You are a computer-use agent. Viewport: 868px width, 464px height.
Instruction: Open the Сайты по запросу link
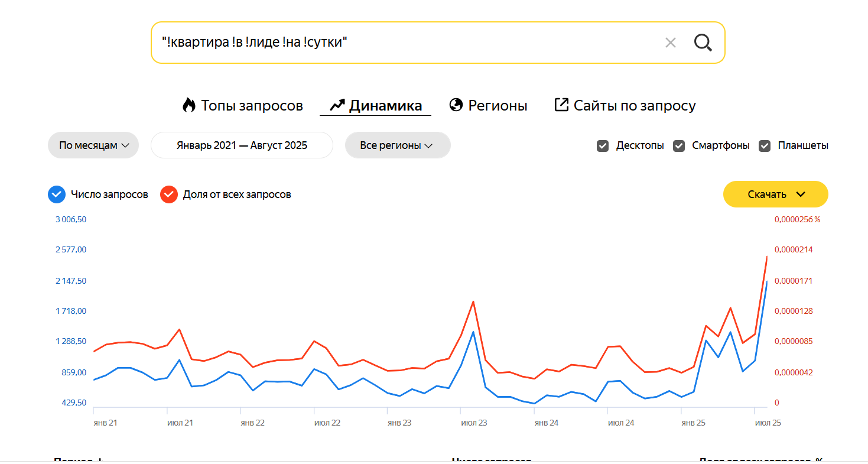coord(635,106)
